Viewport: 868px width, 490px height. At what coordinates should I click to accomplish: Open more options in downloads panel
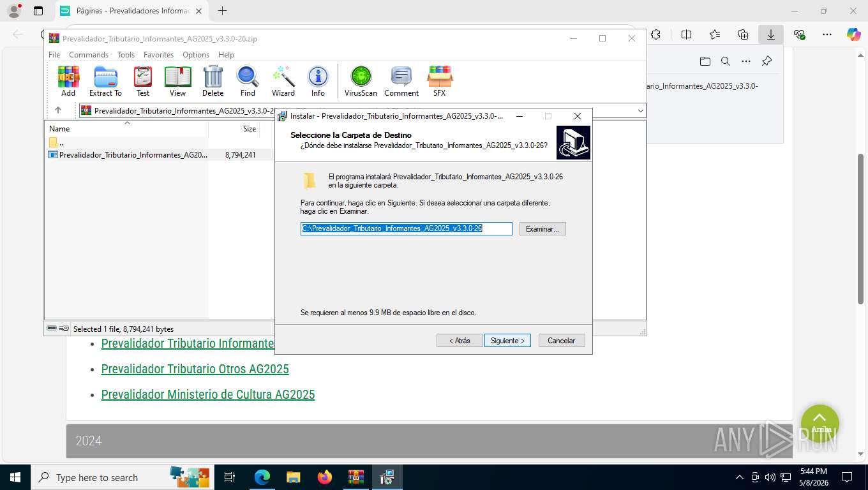click(x=746, y=61)
